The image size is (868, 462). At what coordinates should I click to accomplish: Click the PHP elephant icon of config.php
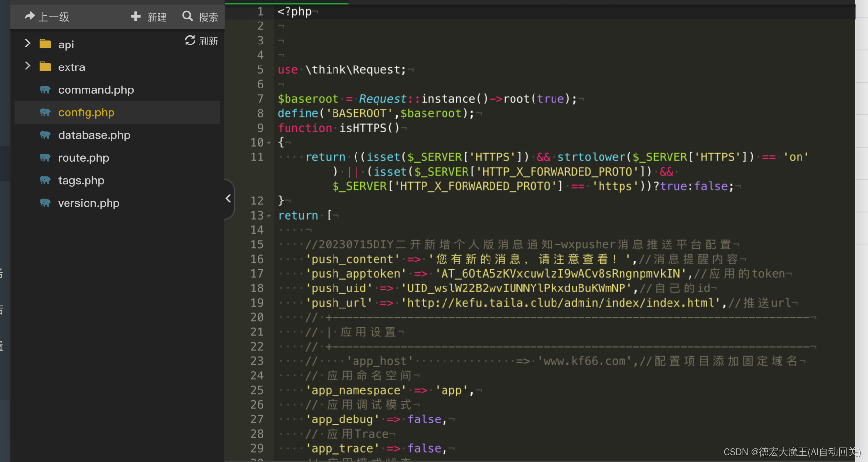(45, 112)
